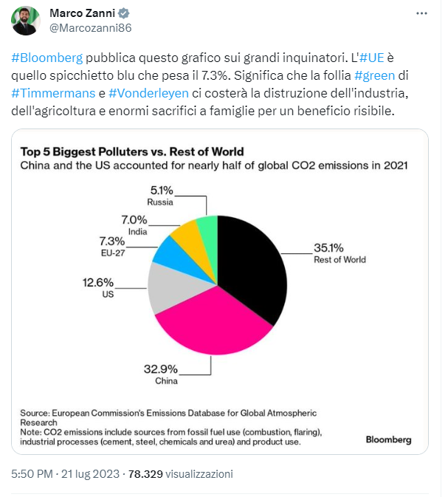This screenshot has width=448, height=497.
Task: Open the #Bloomberg hashtag
Action: 47,58
